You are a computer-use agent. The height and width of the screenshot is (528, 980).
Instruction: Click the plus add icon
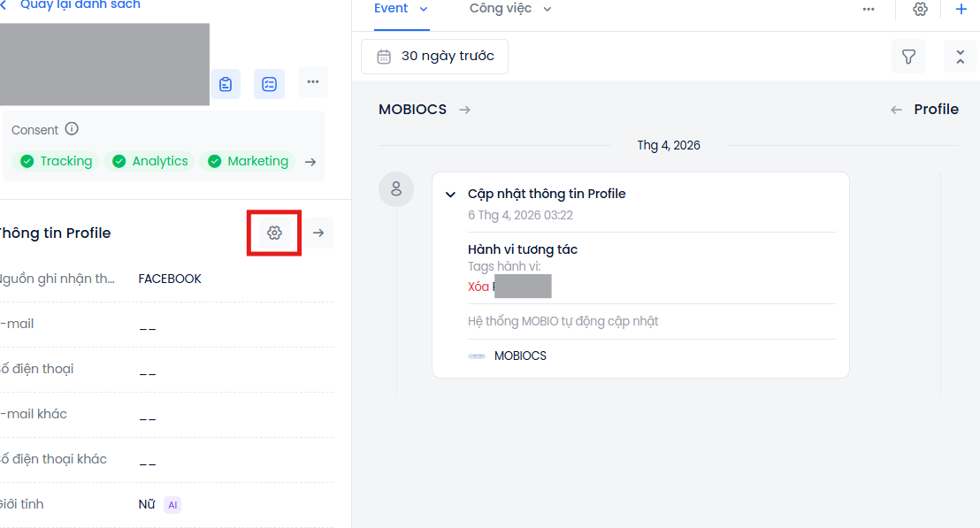click(961, 9)
